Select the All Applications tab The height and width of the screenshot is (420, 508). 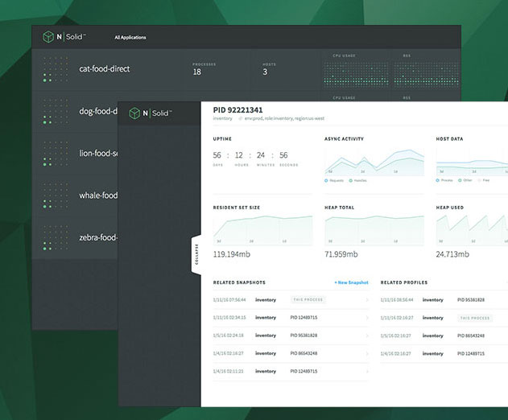[130, 37]
